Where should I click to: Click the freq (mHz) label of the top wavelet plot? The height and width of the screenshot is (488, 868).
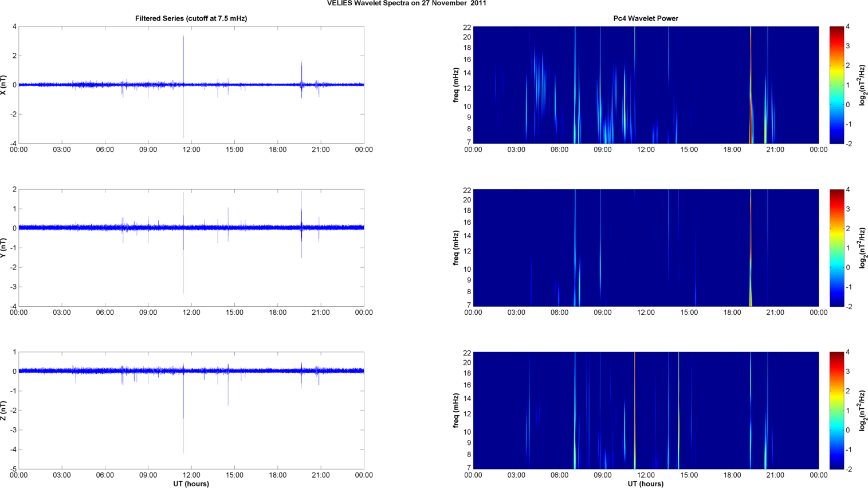pos(456,85)
